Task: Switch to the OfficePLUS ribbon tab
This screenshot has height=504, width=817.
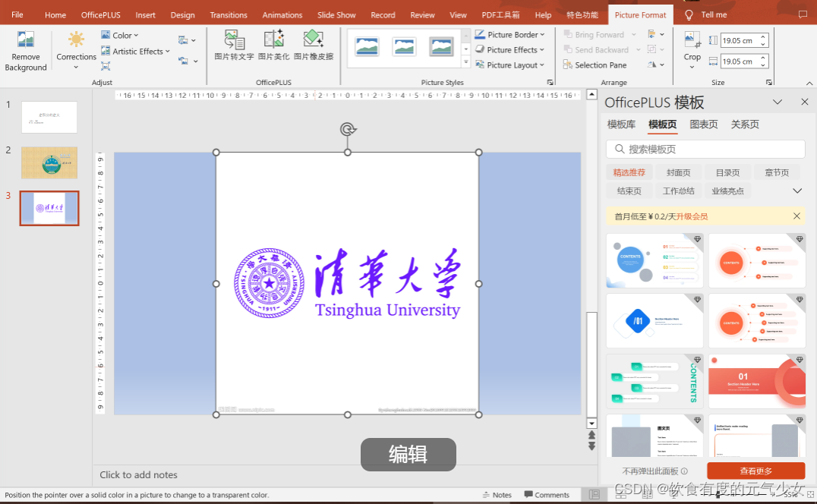Action: [100, 14]
